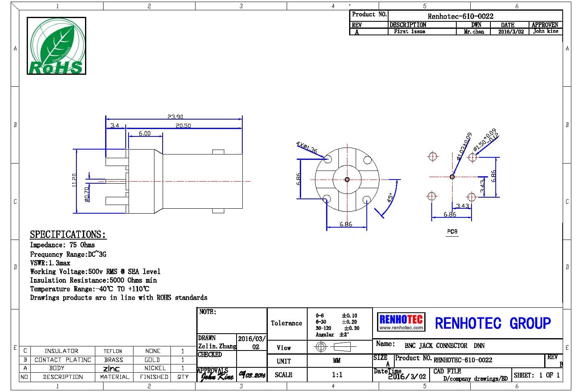Click the 4Xø1.36 hole callout

pos(307,148)
